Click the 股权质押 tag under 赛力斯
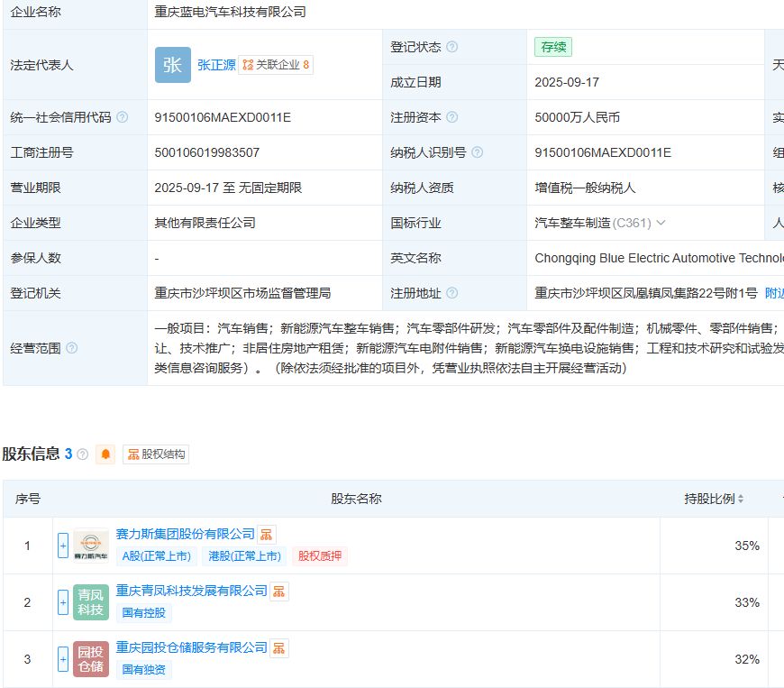Viewport: 784px width, 688px height. tap(320, 556)
